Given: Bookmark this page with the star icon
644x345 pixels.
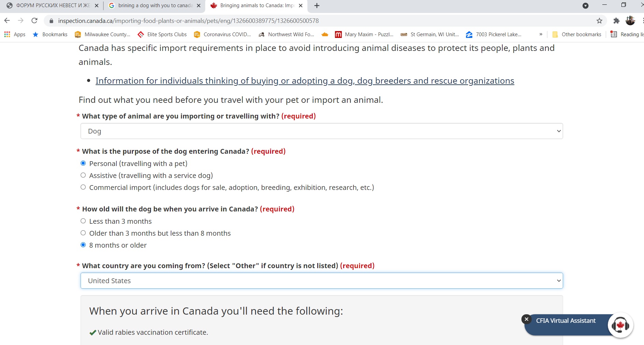Looking at the screenshot, I should point(599,21).
